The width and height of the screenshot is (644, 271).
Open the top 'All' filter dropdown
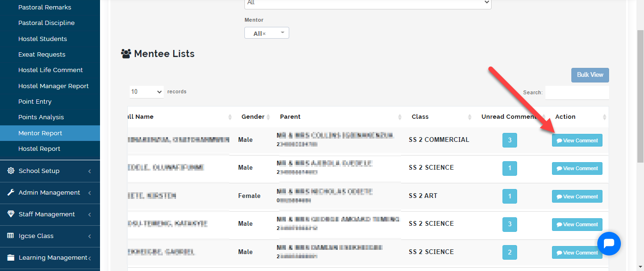point(368,3)
